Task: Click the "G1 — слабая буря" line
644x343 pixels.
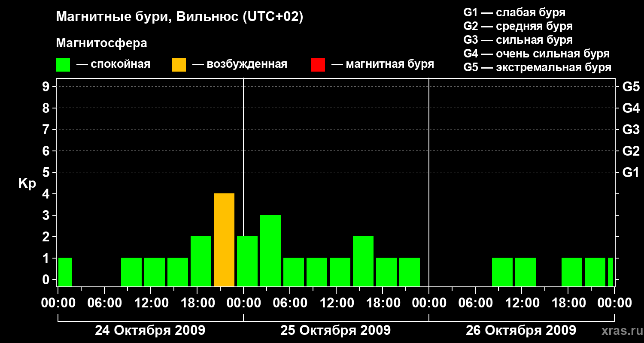Action: point(514,12)
